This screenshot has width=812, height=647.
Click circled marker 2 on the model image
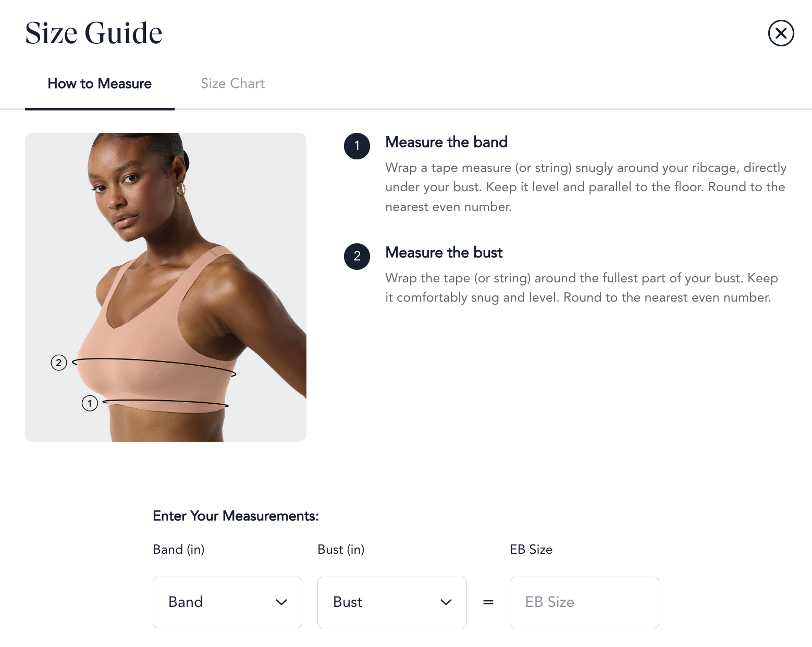[x=59, y=363]
